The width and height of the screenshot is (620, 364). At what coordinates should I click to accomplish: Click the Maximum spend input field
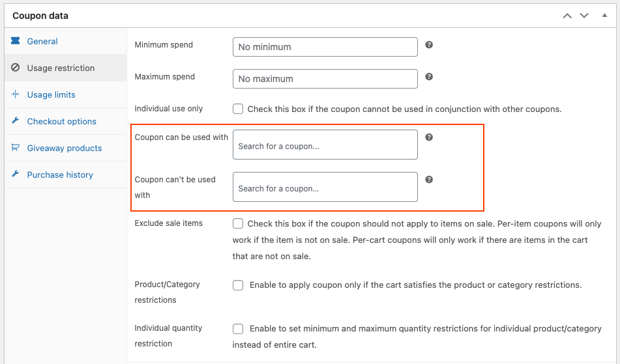325,79
